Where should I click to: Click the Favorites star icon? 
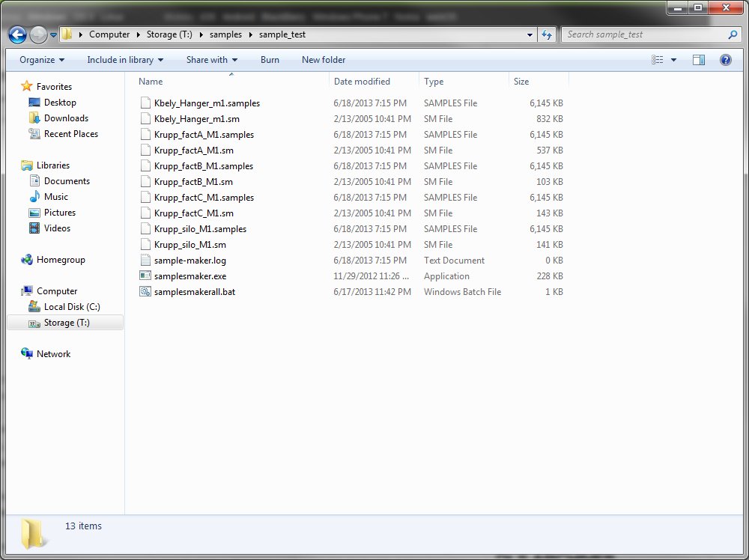coord(27,86)
